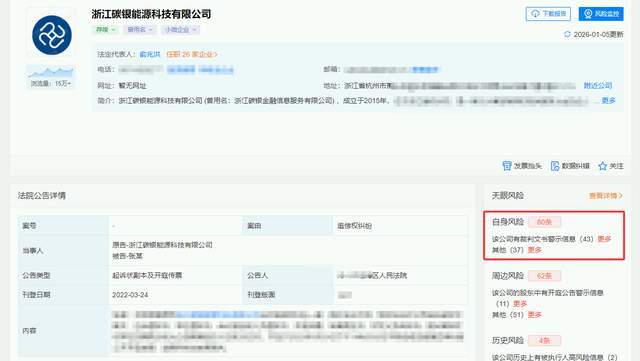This screenshot has height=361, width=640.
Task: Open 查看详情 in 天眼风险 panel
Action: (606, 196)
